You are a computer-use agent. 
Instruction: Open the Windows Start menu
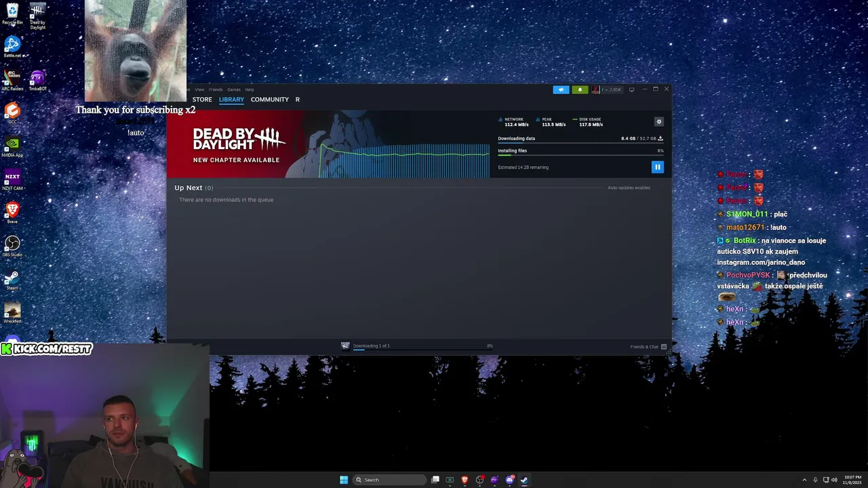344,480
